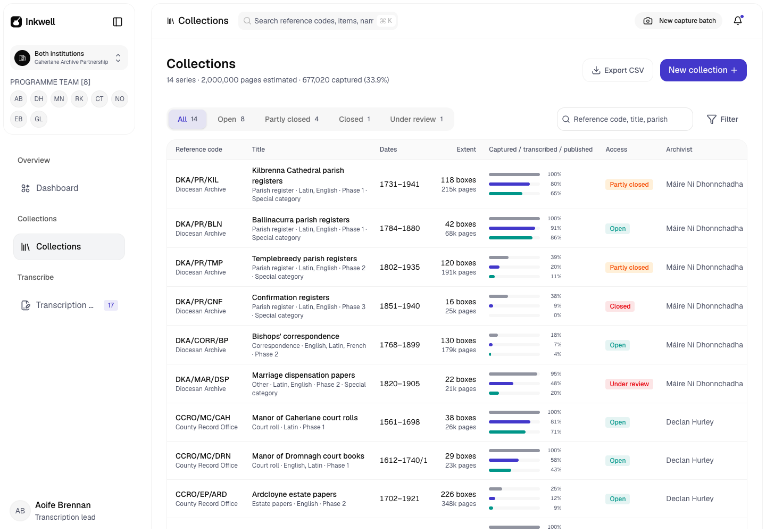Click Declan Hurley on the Dromnagh row
Viewport: 766px width, 532px height.
(x=690, y=460)
